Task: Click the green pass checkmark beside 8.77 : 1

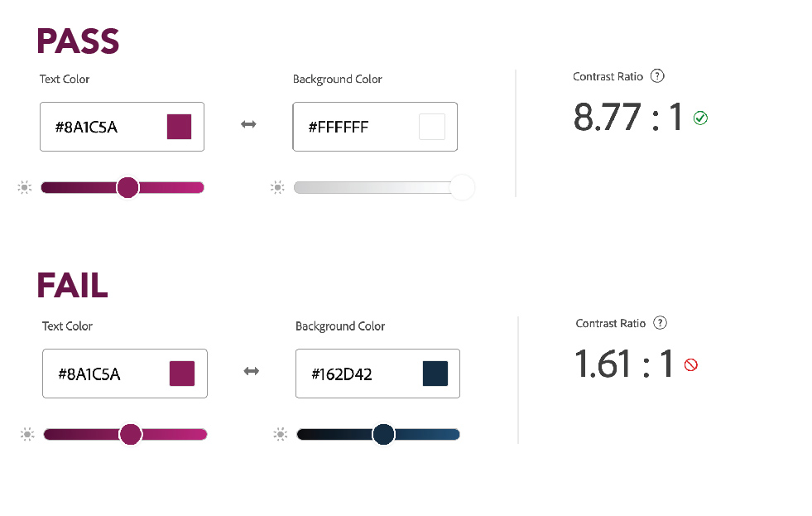Action: click(x=700, y=118)
